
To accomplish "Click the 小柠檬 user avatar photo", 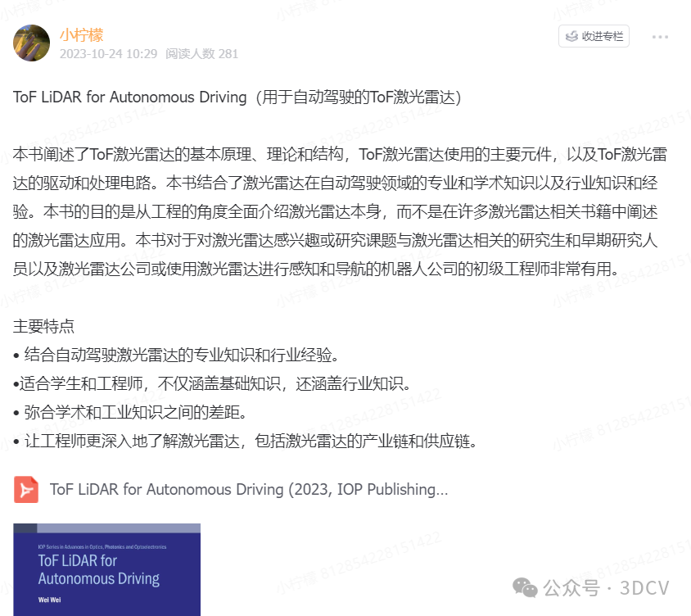I will coord(31,43).
